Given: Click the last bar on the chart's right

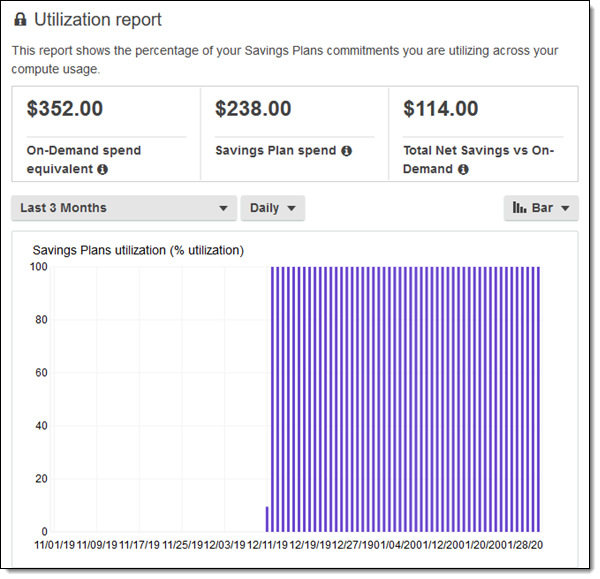Looking at the screenshot, I should 538,400.
